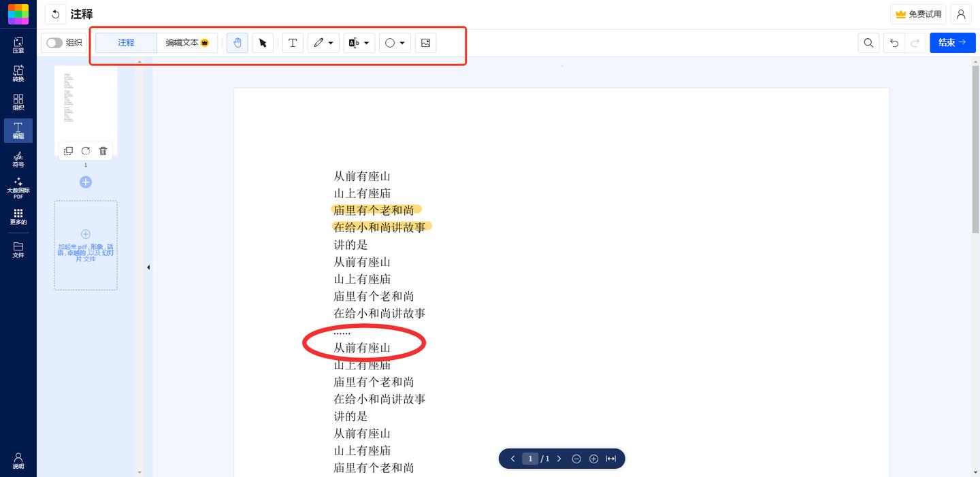Switch to the arrow selection tool
This screenshot has height=477, width=980.
pos(263,43)
